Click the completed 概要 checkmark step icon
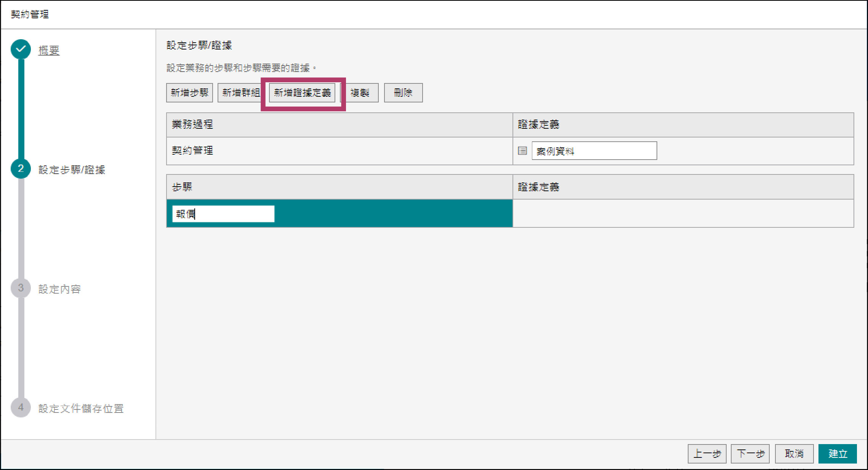 pos(21,49)
